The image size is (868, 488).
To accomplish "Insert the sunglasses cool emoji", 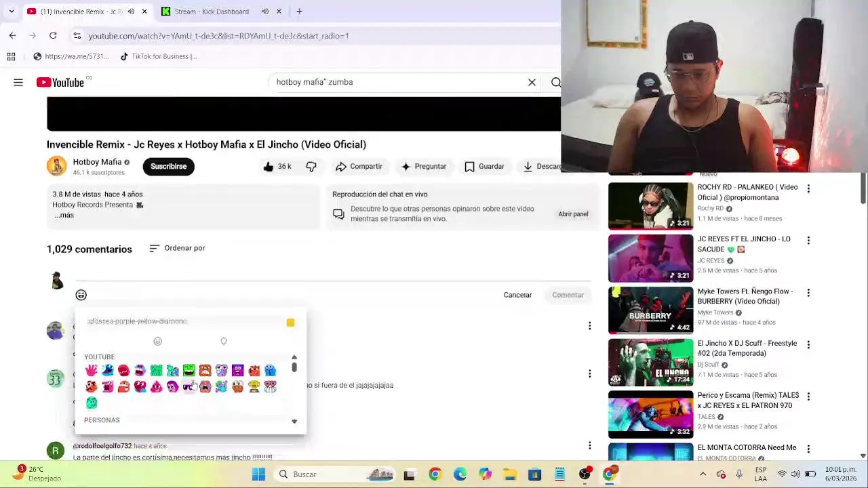I will tap(189, 387).
